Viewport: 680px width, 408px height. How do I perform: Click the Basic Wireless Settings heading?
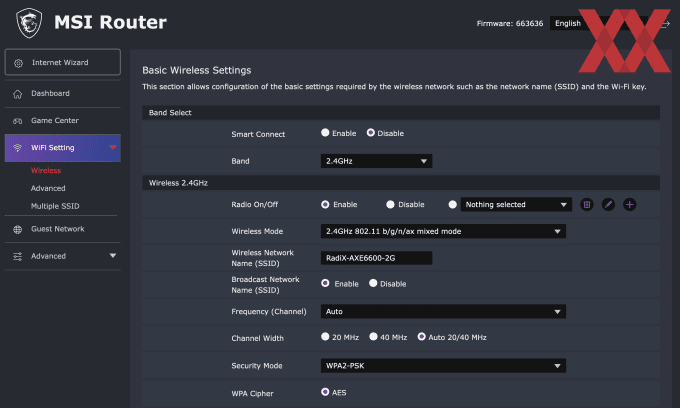point(197,70)
